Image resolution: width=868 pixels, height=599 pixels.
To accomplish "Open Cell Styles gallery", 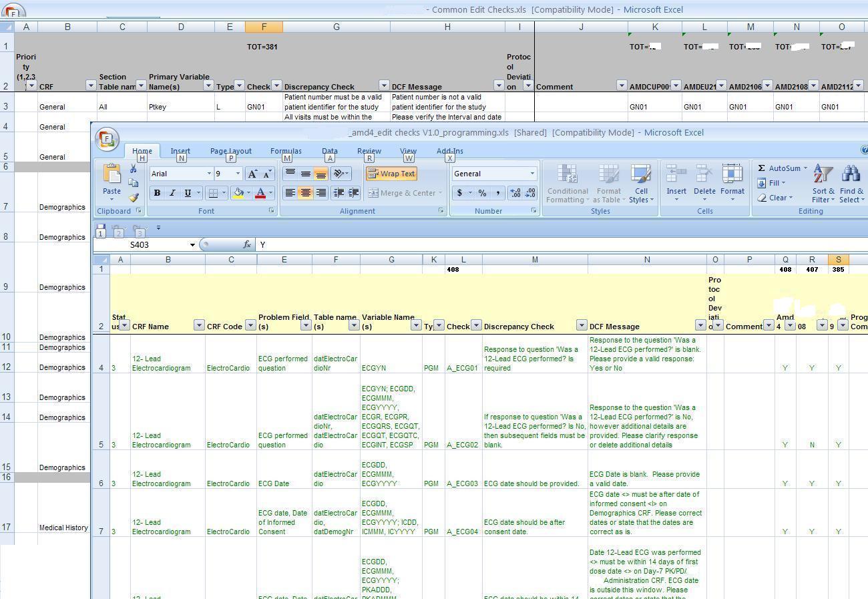I will (641, 184).
